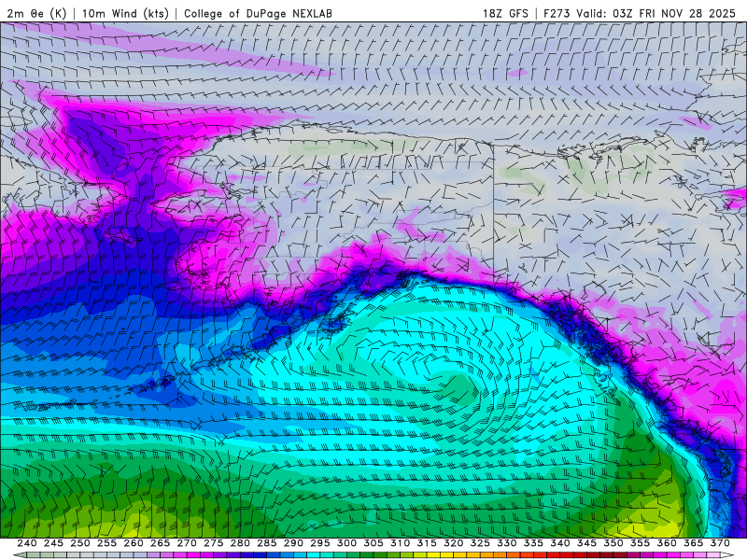Screen dimensions: 747x560
Task: Click the 325 color scale label
Action: pos(480,543)
